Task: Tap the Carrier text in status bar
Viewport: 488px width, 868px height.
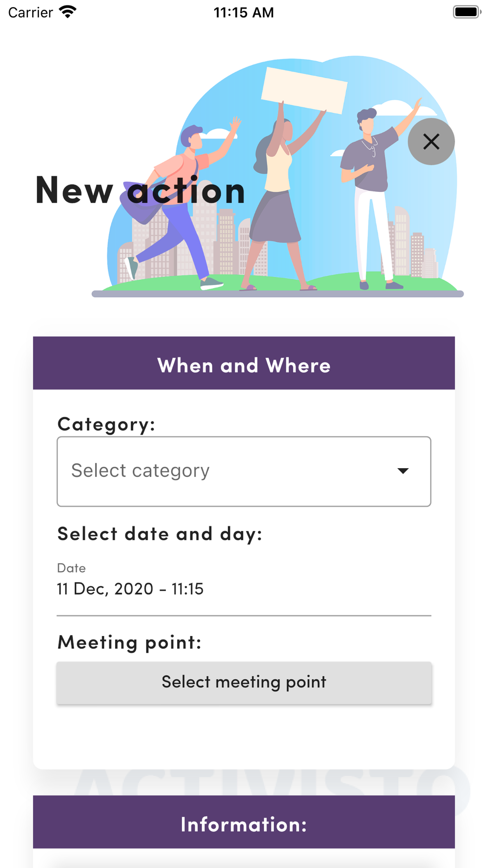Action: (30, 12)
